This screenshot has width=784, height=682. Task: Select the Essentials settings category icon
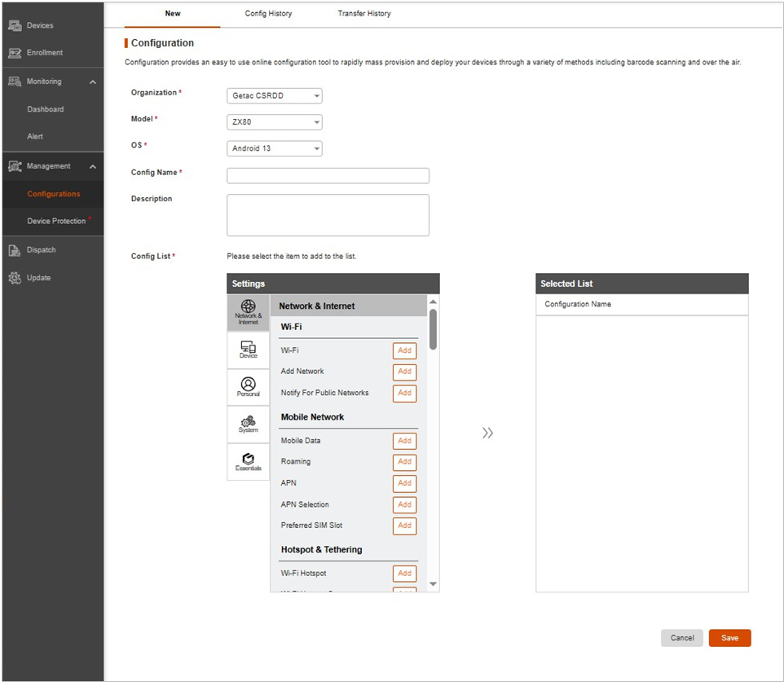click(x=248, y=462)
